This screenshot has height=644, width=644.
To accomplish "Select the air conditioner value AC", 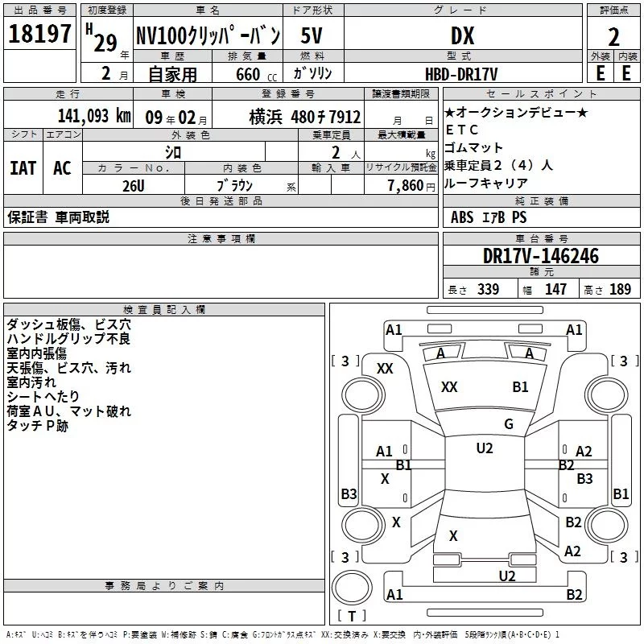I will tap(62, 168).
